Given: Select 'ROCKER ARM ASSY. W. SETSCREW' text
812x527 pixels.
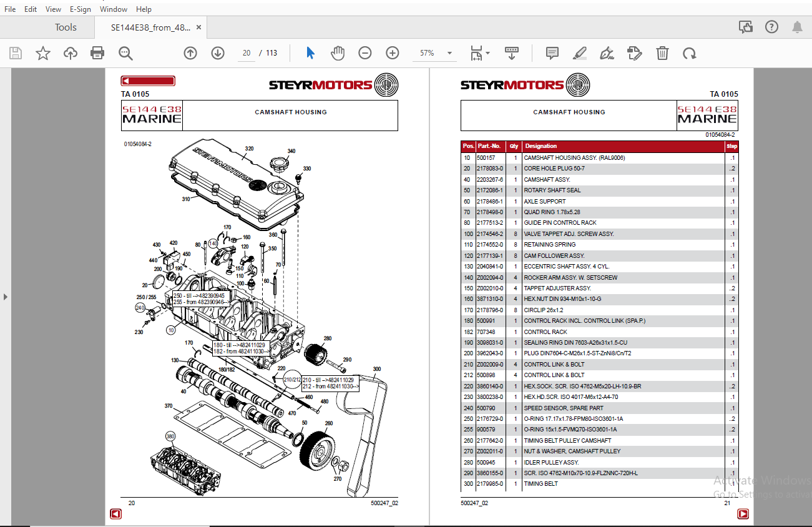Looking at the screenshot, I should 571,278.
